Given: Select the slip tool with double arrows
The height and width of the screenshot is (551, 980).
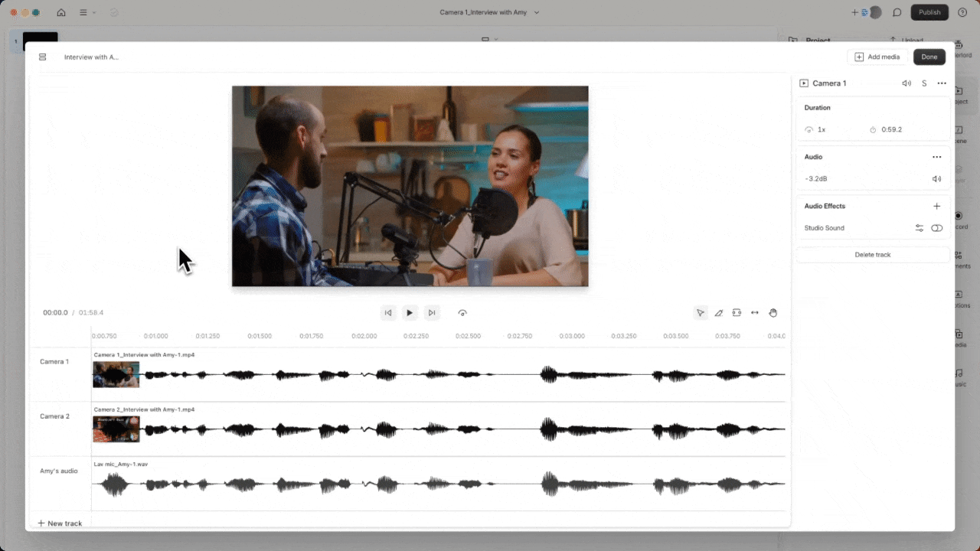Looking at the screenshot, I should click(755, 313).
